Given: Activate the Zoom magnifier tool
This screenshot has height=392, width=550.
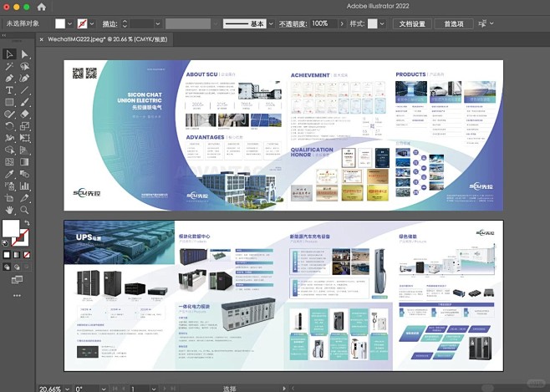Looking at the screenshot, I should click(24, 211).
